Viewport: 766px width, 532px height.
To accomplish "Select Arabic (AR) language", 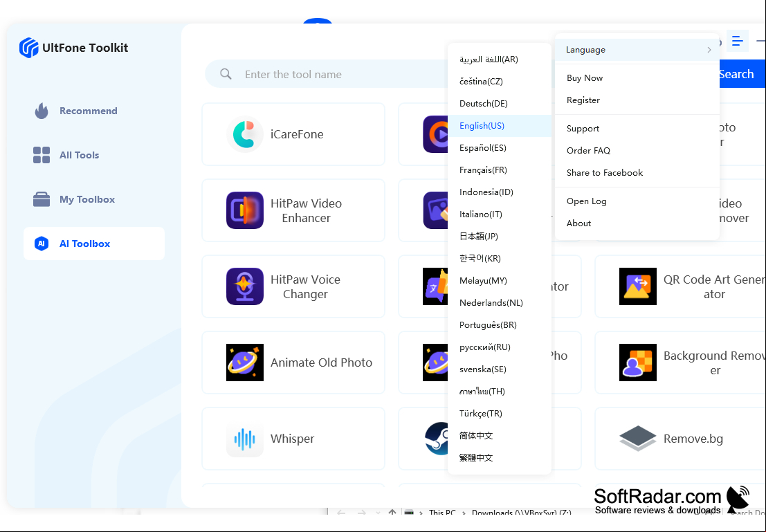I will coord(500,59).
